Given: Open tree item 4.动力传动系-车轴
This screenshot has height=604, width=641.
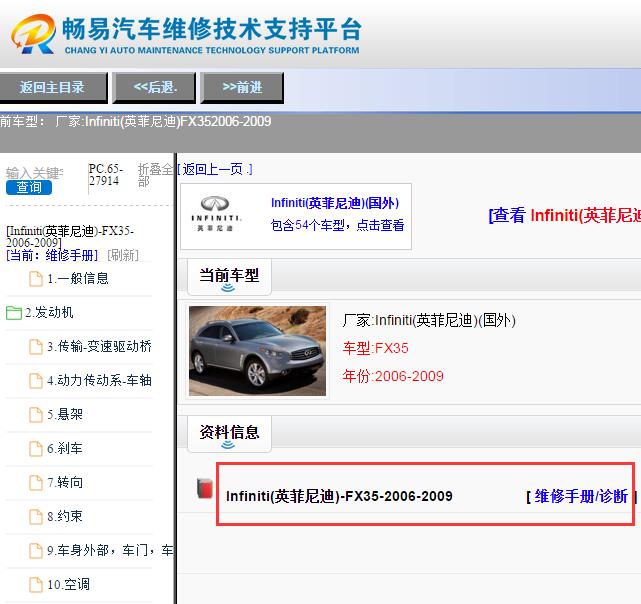Looking at the screenshot, I should (x=99, y=381).
